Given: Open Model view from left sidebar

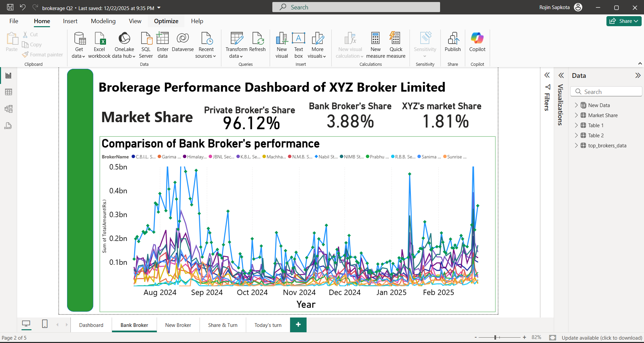Looking at the screenshot, I should 8,109.
